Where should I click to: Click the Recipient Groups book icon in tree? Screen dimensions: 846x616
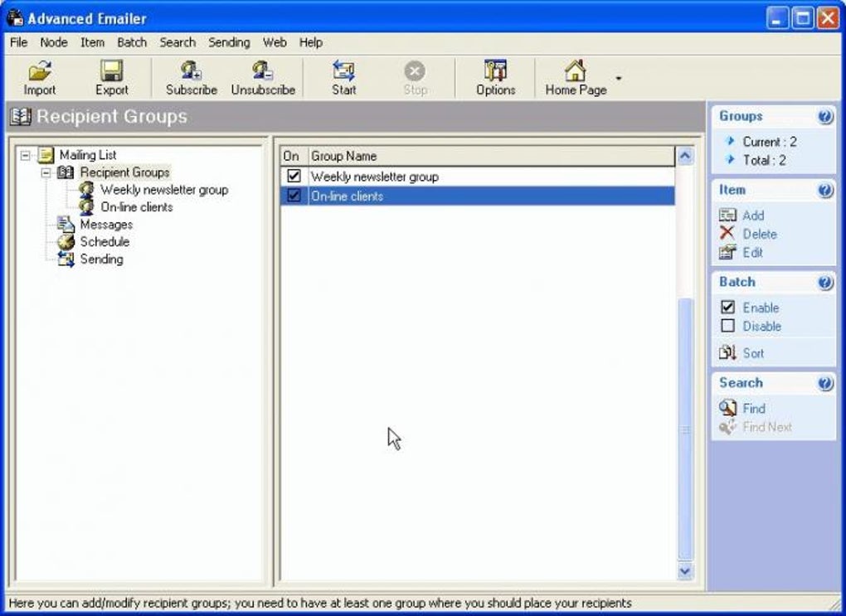[x=66, y=172]
